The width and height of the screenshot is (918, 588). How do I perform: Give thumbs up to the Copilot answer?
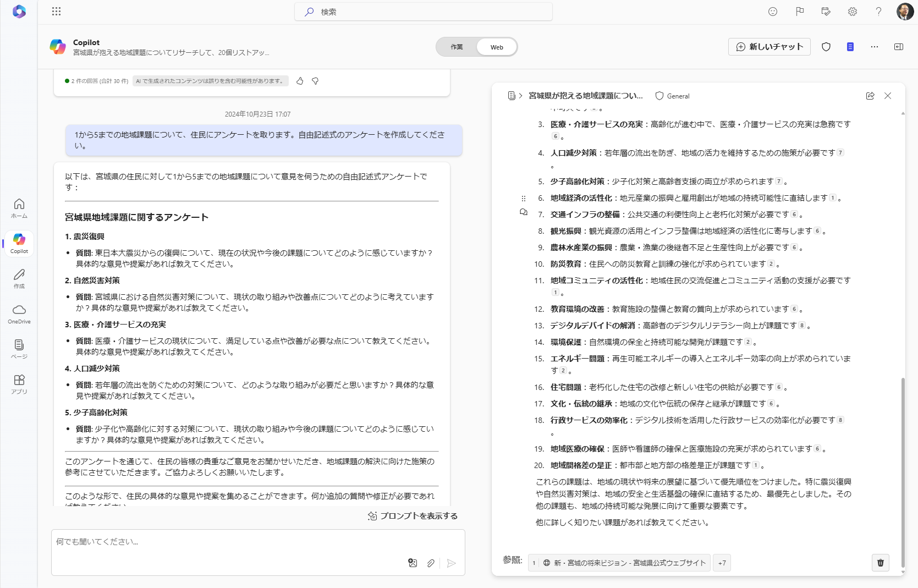pyautogui.click(x=300, y=81)
